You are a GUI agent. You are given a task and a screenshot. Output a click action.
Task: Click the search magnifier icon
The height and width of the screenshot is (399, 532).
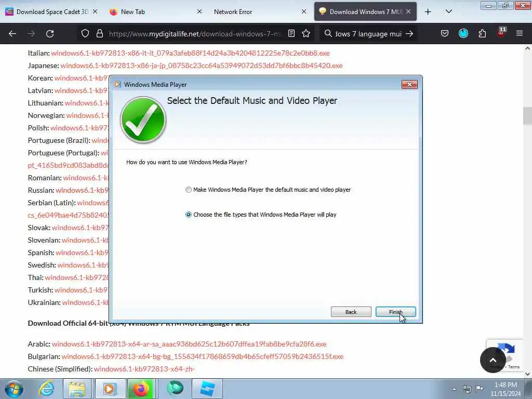(328, 34)
